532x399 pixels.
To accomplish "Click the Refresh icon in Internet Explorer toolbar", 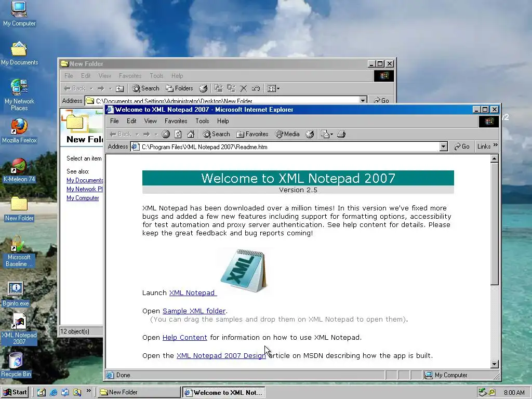I will [178, 135].
